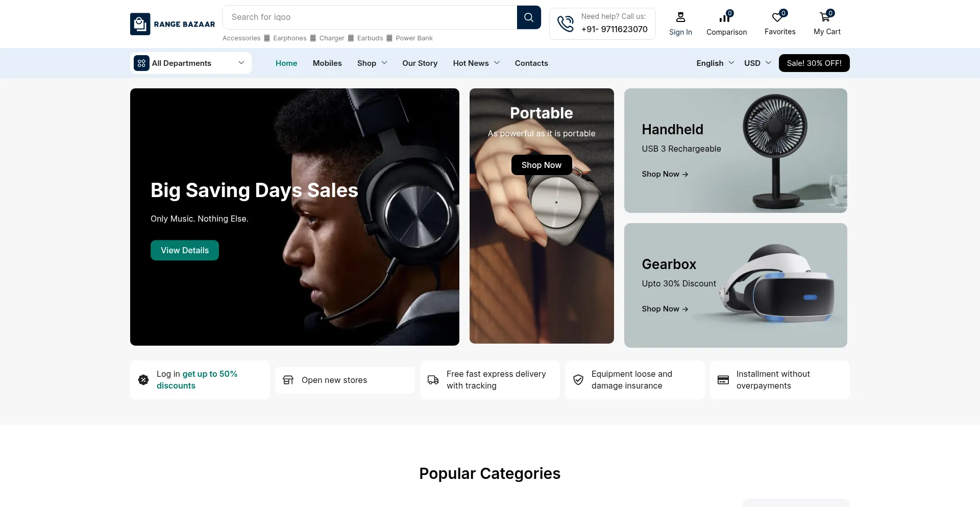Open the Comparison chart icon
Viewport: 980px width, 507px height.
tap(725, 18)
